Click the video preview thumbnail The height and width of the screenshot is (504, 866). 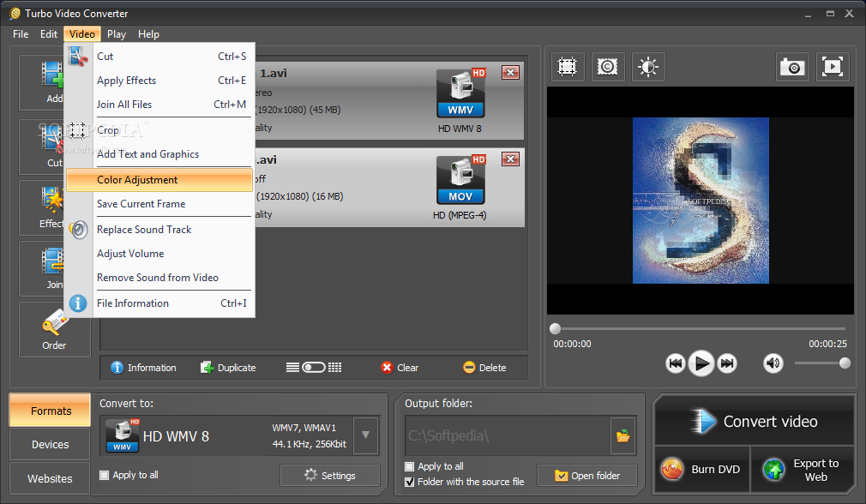coord(701,201)
